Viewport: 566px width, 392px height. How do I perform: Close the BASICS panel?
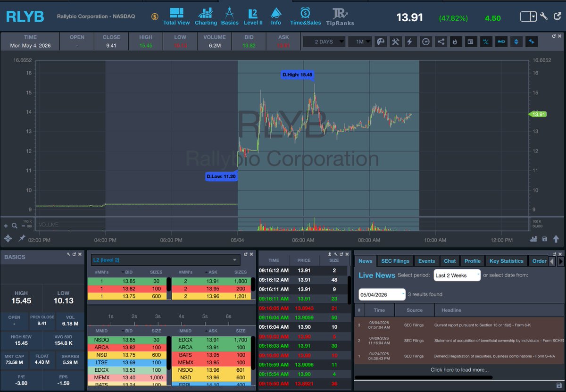click(x=80, y=254)
